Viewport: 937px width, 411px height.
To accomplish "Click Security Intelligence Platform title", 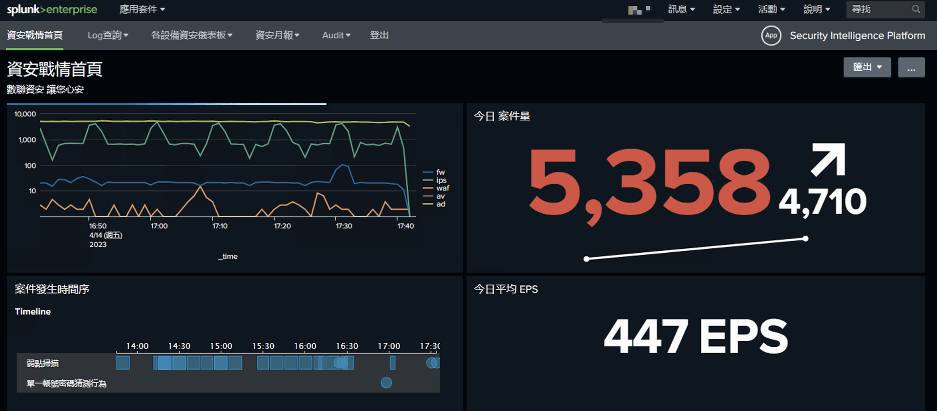I will (858, 36).
